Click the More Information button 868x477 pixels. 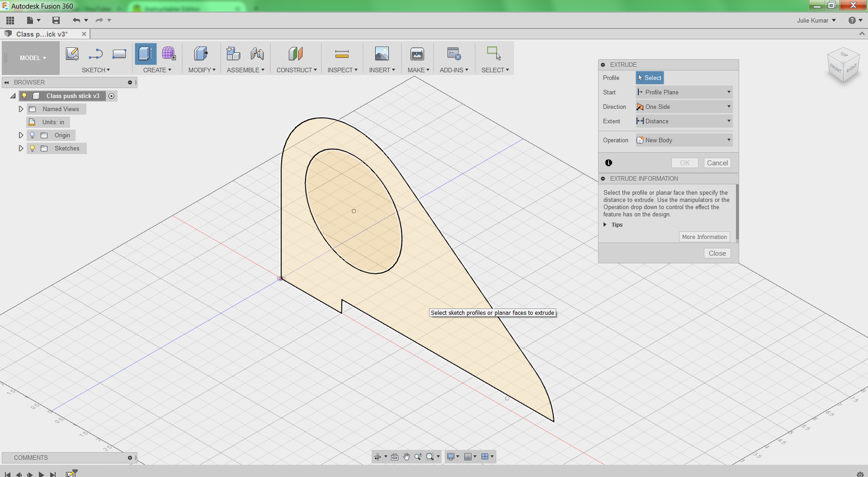pos(704,237)
